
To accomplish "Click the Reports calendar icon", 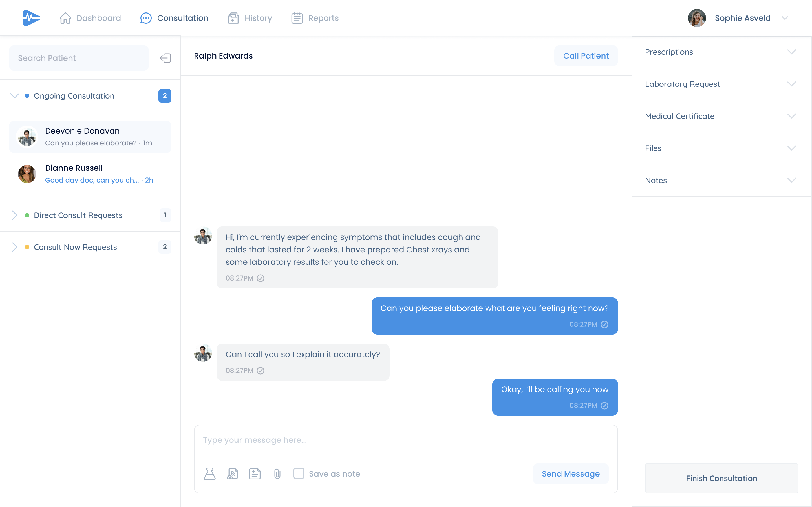I will click(x=297, y=18).
